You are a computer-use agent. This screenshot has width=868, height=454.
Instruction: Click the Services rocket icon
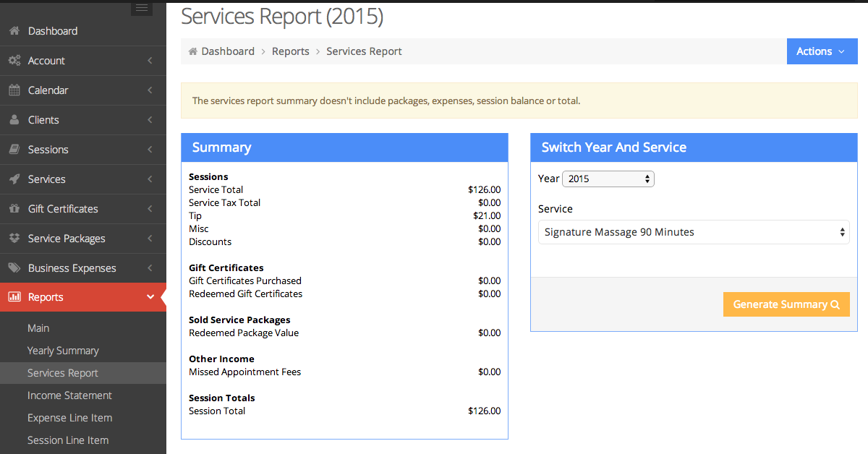(14, 179)
